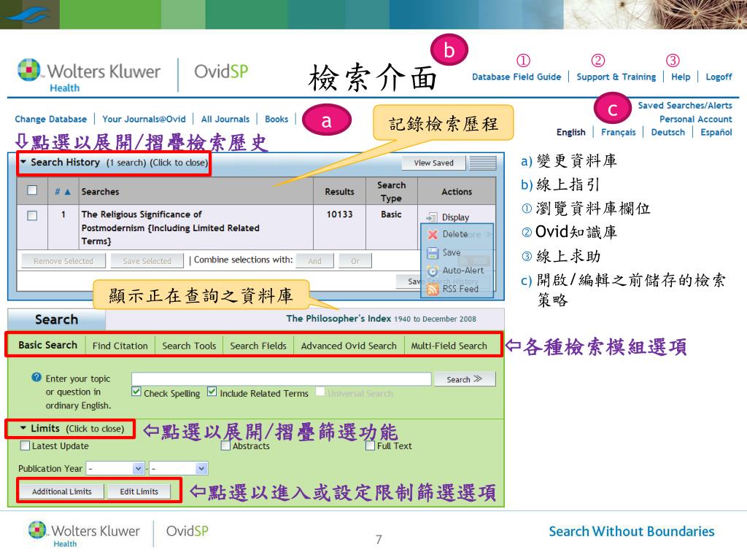
Task: Switch to Search Fields tab
Action: click(258, 346)
